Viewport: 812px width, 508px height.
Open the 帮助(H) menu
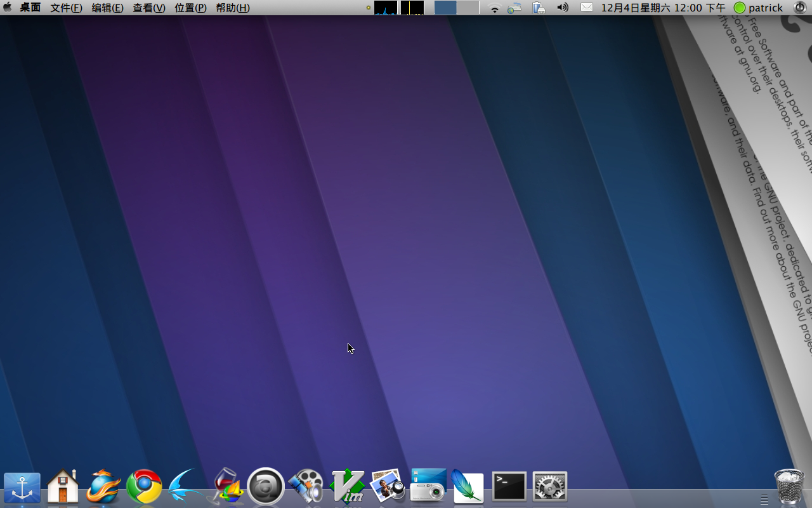233,8
